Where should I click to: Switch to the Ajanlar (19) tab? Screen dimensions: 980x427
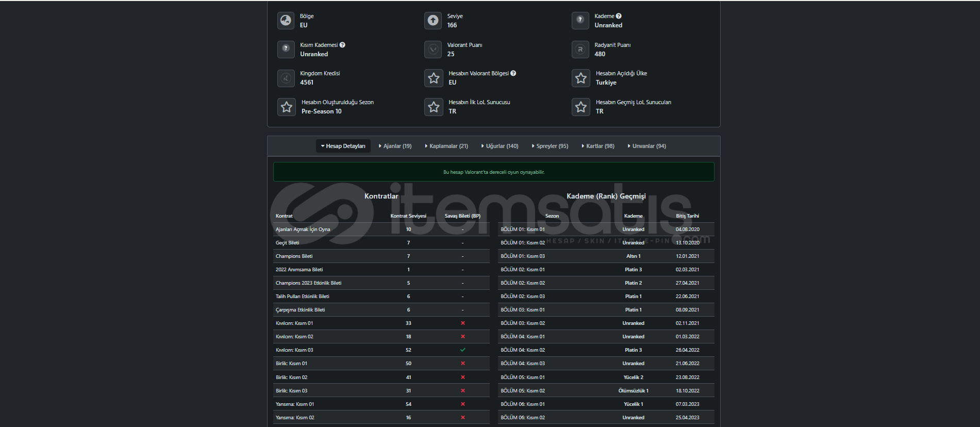click(x=395, y=146)
